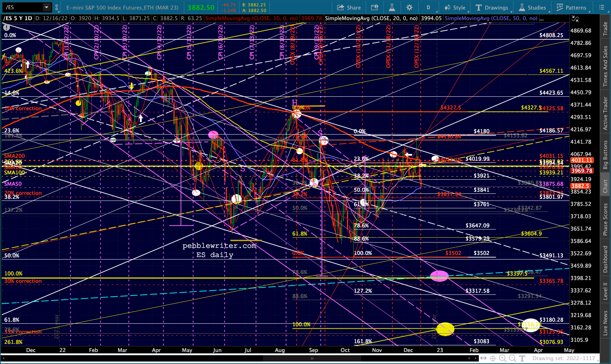
Task: Click the 3882.5 price axis tag
Action: pyautogui.click(x=580, y=186)
